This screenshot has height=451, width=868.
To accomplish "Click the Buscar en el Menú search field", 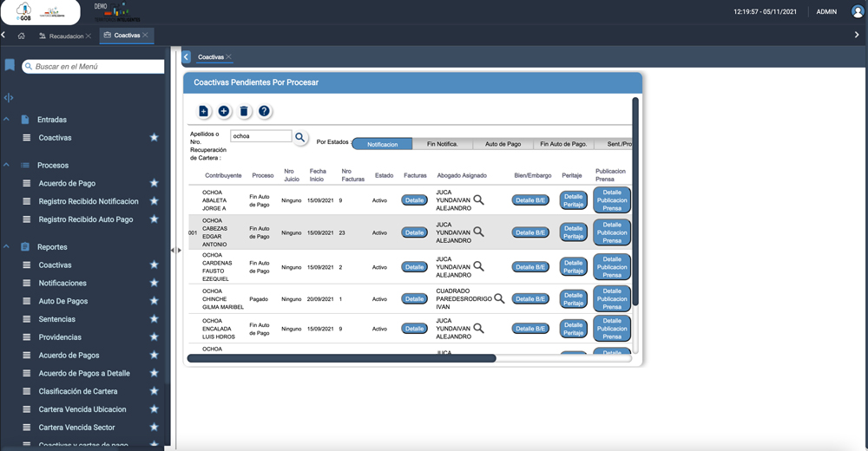I will pos(97,66).
